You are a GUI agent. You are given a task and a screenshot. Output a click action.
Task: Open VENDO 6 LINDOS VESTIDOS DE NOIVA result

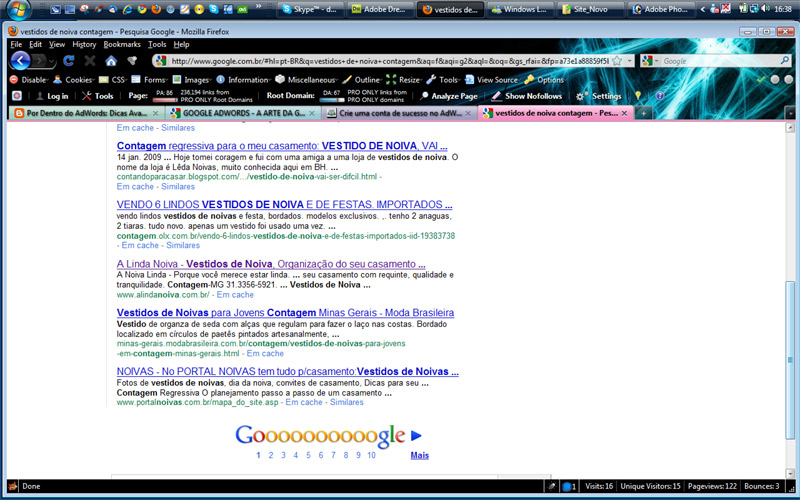[x=284, y=205]
